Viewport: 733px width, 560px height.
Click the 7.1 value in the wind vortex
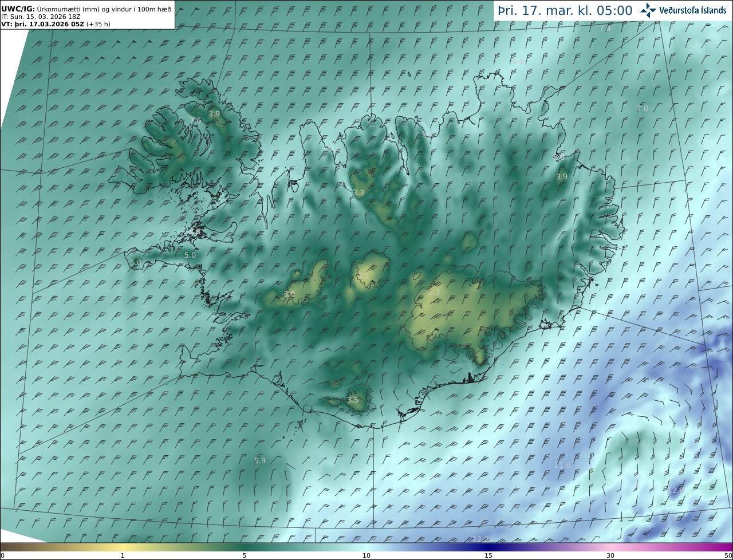640,442
